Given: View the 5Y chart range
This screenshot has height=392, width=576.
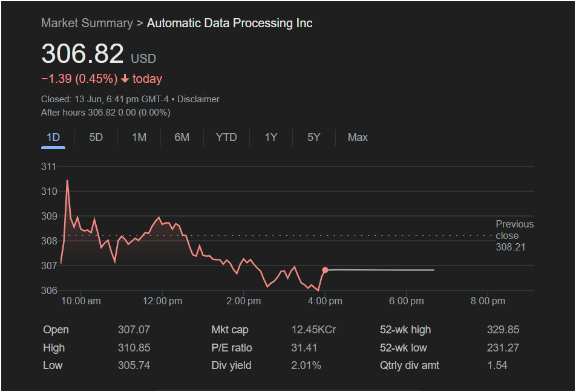Looking at the screenshot, I should [313, 137].
